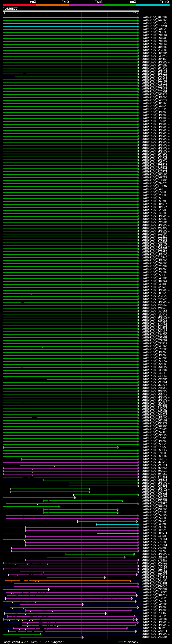Click the UniRef100_A9TLA4 label

(x=154, y=35)
